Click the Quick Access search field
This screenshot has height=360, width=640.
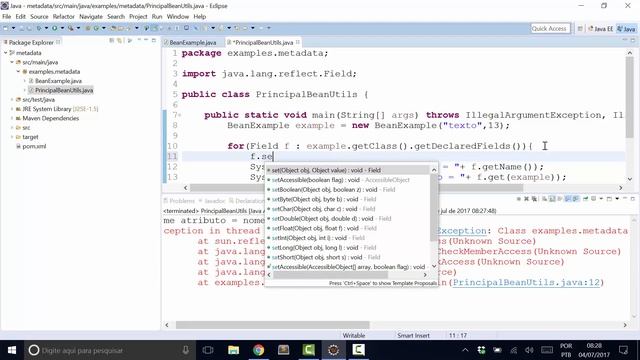click(550, 28)
